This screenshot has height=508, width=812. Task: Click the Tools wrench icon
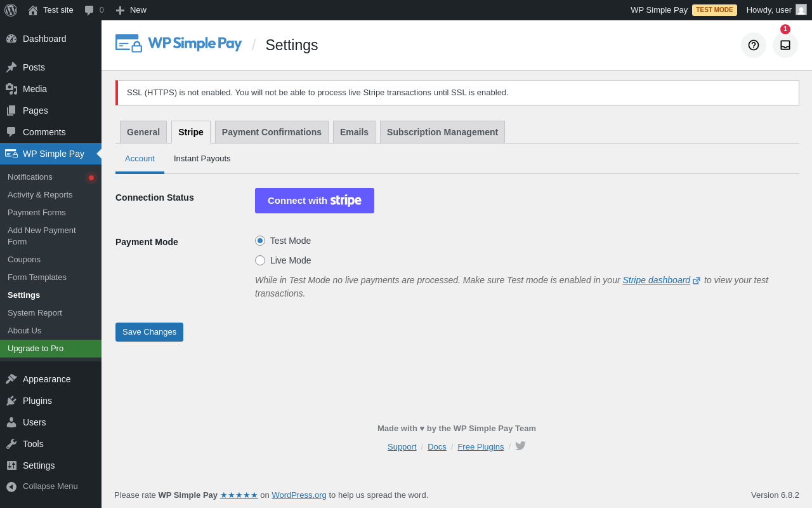[11, 444]
